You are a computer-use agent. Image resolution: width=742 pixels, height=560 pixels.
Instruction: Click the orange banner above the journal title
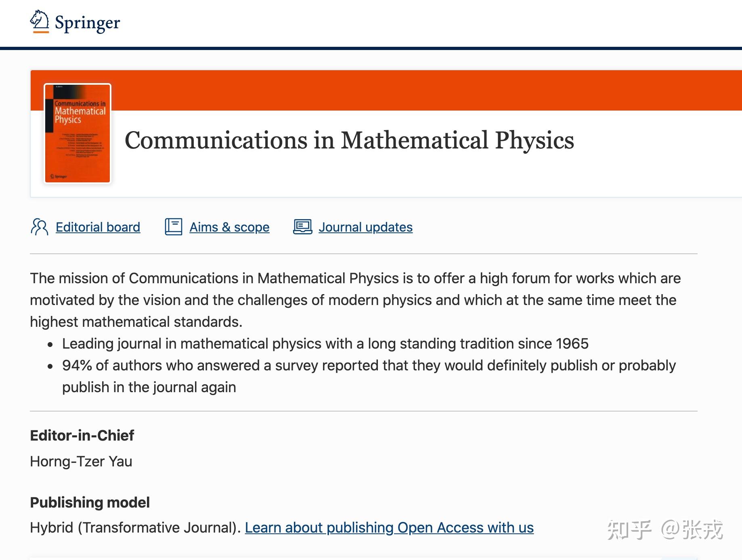point(404,90)
